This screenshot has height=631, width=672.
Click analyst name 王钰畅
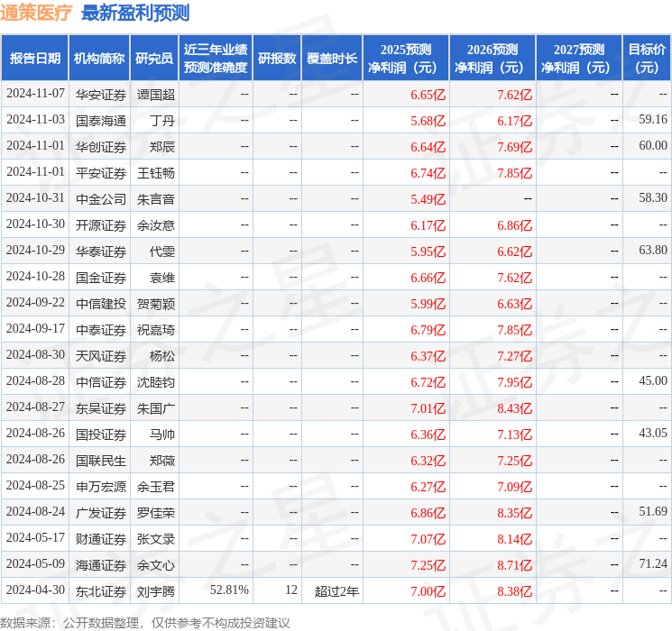155,173
